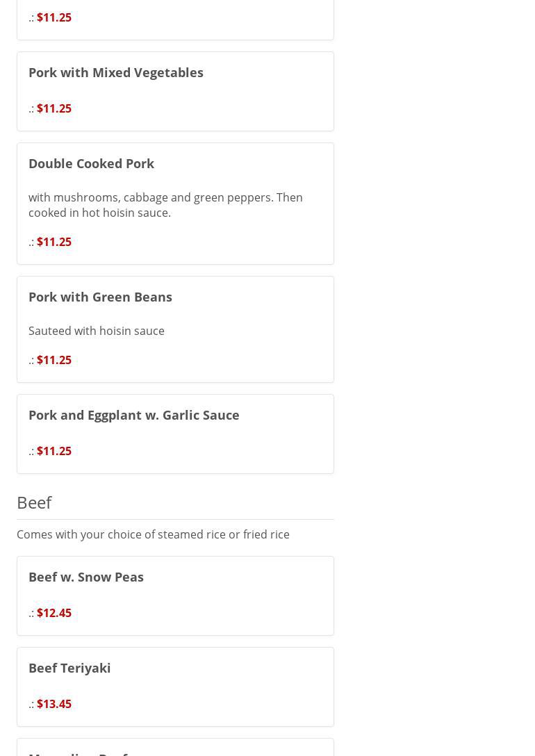Click the Double Cooked Pork mushrooms and cabbage description
The height and width of the screenshot is (756, 535).
165,205
